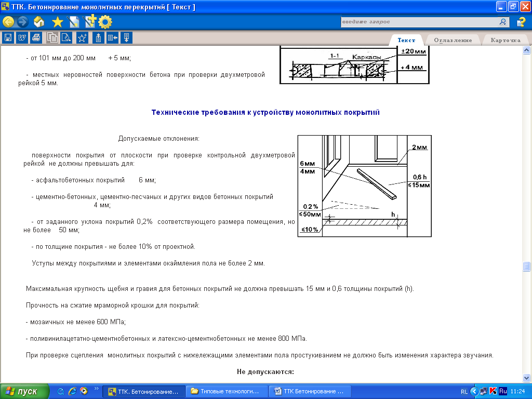532x399 pixels.
Task: Open the notes page-with-pencil icon
Action: (73, 22)
